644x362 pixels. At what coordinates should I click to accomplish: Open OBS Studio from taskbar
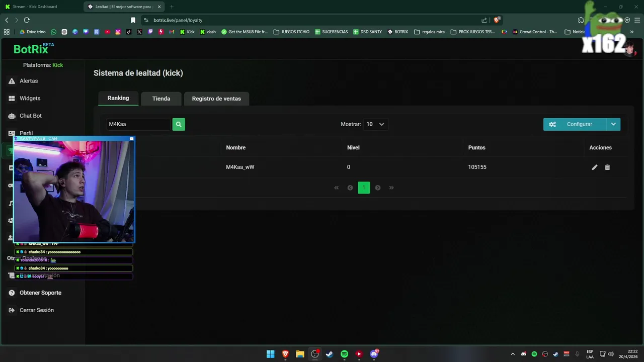pyautogui.click(x=315, y=354)
